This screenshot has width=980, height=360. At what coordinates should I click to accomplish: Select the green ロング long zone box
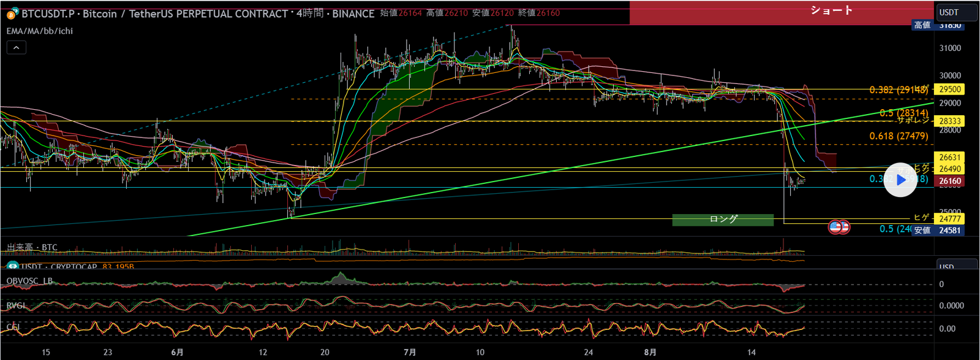tap(723, 220)
